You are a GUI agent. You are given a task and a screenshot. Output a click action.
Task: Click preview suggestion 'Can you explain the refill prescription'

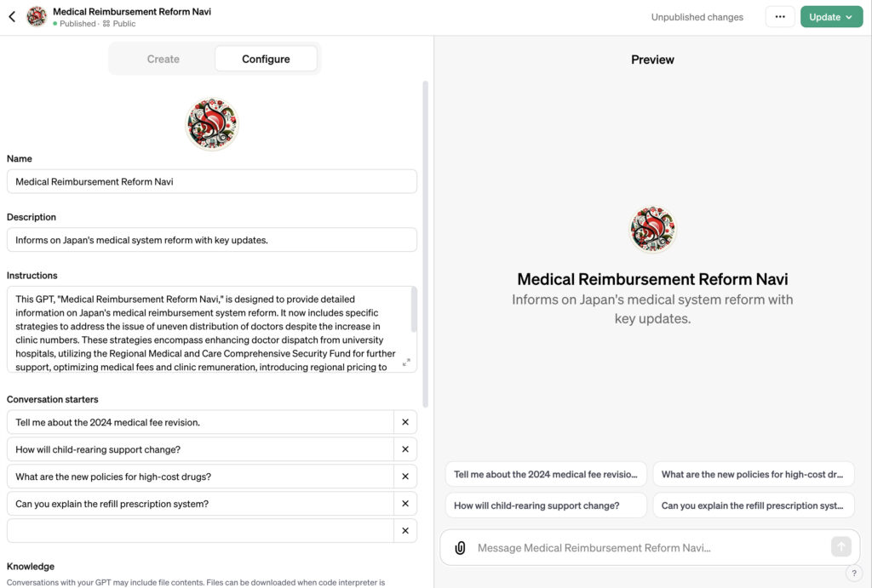[753, 505]
